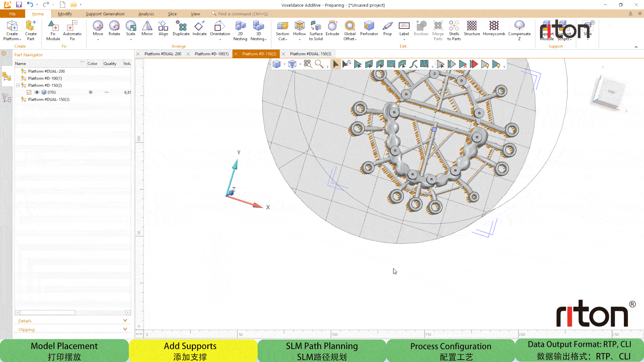Image resolution: width=644 pixels, height=362 pixels.
Task: Click the Automatic Fix tool
Action: [x=72, y=30]
